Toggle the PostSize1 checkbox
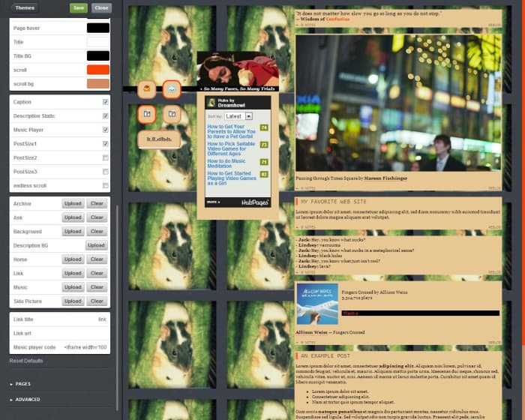Viewport: 525px width, 420px height. point(106,144)
